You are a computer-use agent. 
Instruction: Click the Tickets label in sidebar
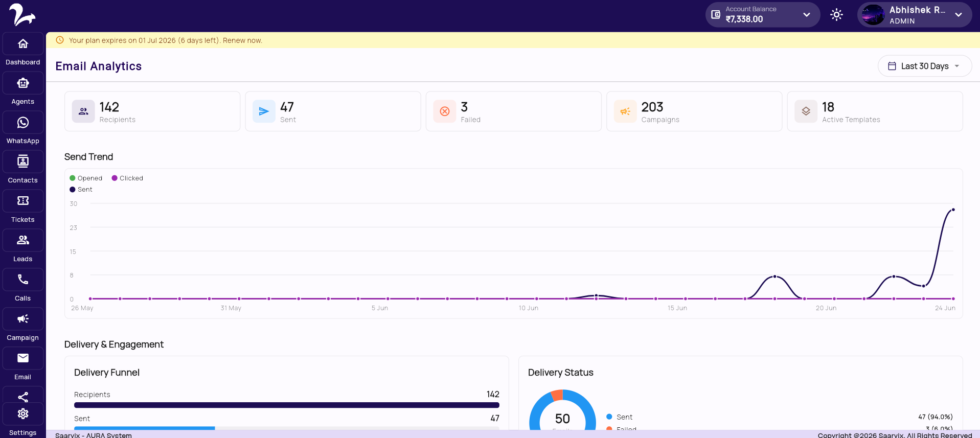(23, 220)
